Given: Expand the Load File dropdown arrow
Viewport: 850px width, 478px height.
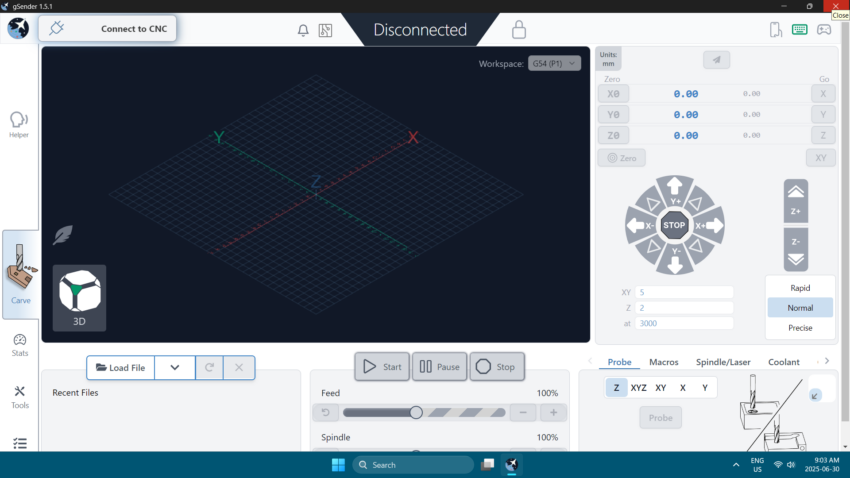Looking at the screenshot, I should 175,367.
